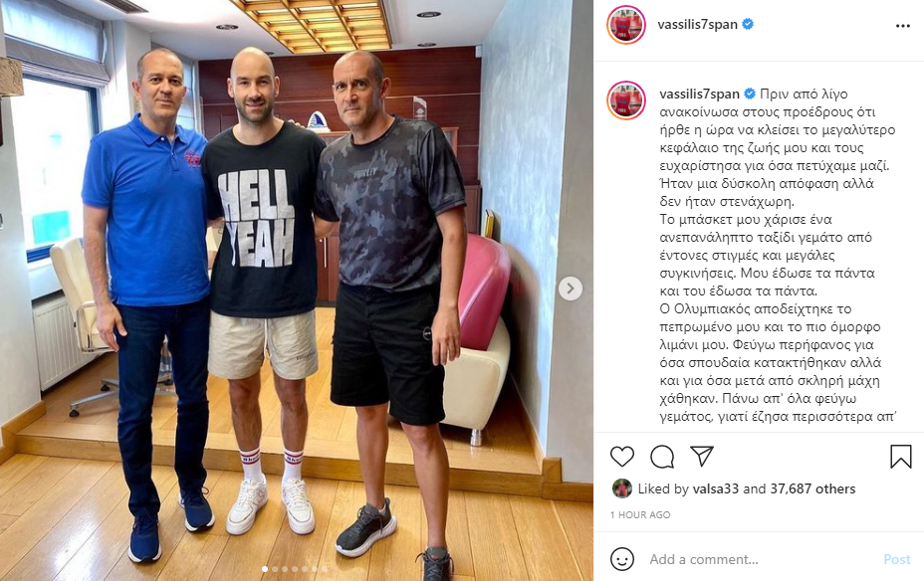
Task: Click the 1 HOUR AGO timestamp
Action: click(x=640, y=514)
